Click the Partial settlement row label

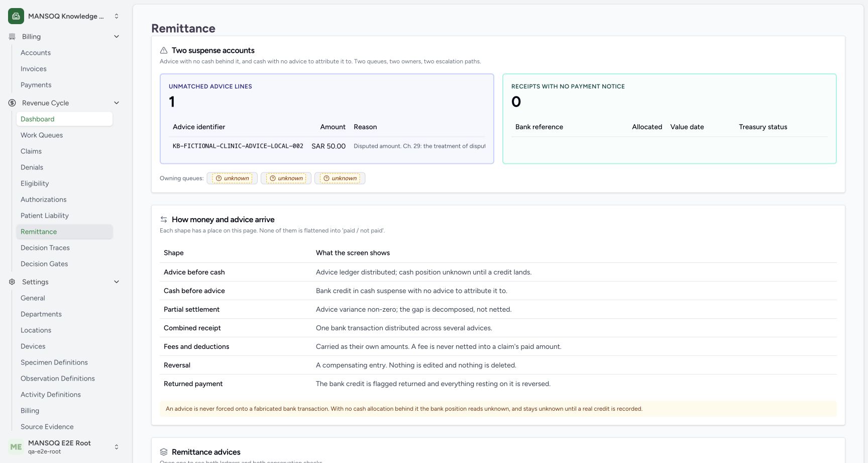point(192,310)
